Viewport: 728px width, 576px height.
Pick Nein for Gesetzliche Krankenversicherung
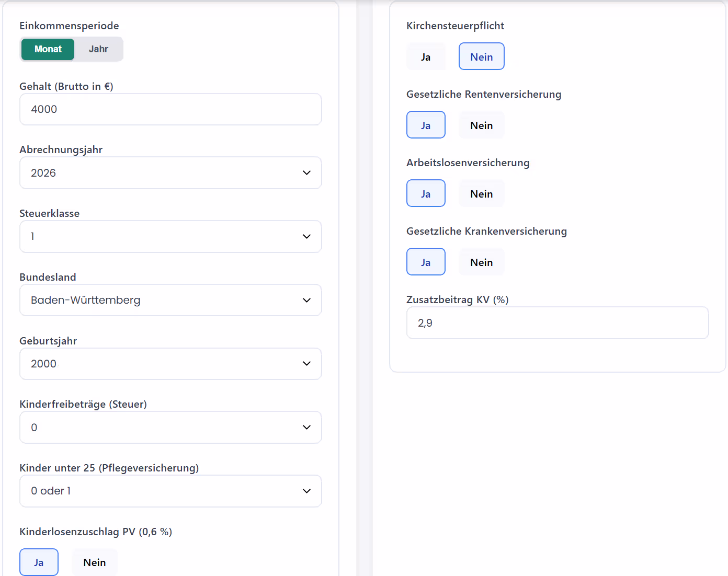point(481,262)
